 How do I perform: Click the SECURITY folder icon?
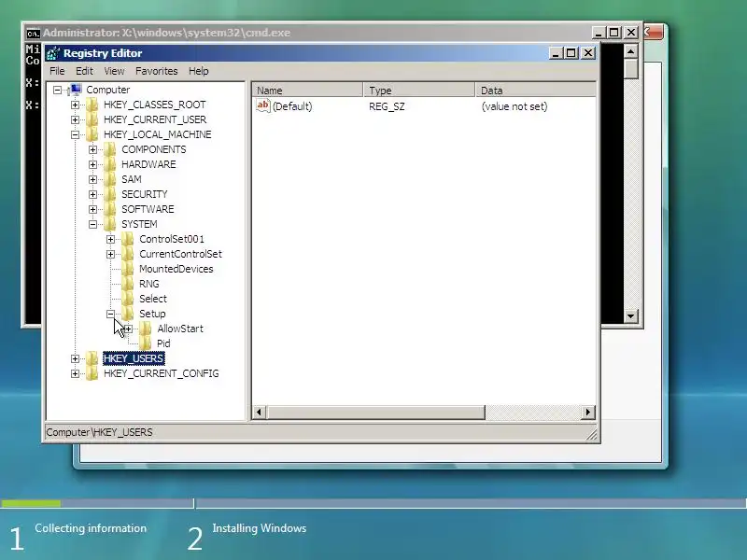pyautogui.click(x=110, y=194)
